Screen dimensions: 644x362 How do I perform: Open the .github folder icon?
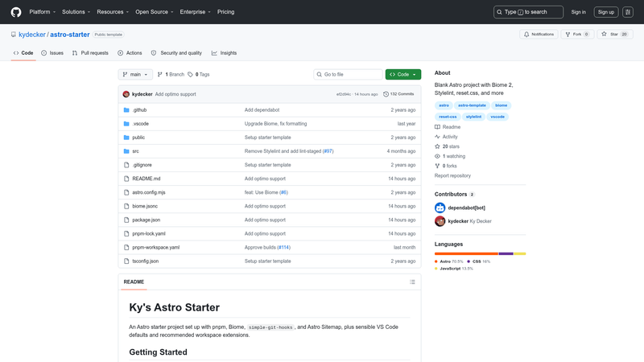(x=126, y=110)
